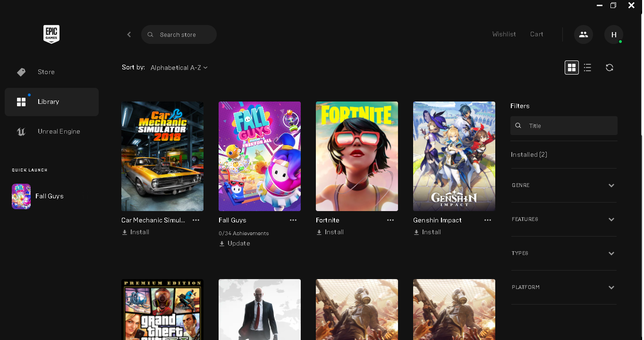The image size is (644, 340).
Task: Open the Library menu item
Action: click(x=52, y=102)
